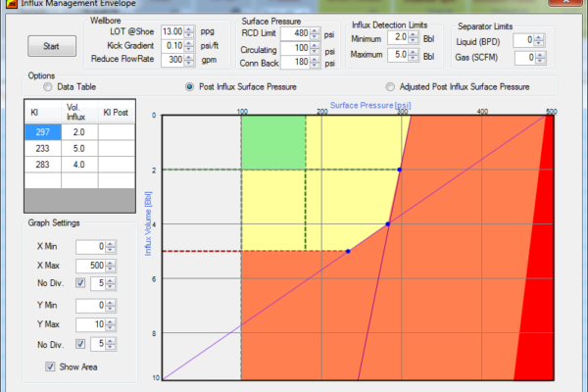Click the Y Max spinner arrows
Screen dimensions: 588x392
coord(111,324)
